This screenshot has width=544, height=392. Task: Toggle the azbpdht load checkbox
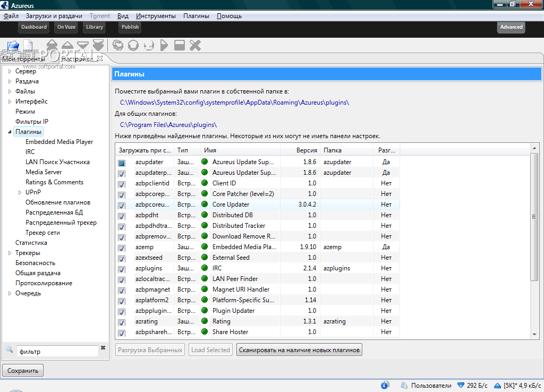click(x=122, y=216)
